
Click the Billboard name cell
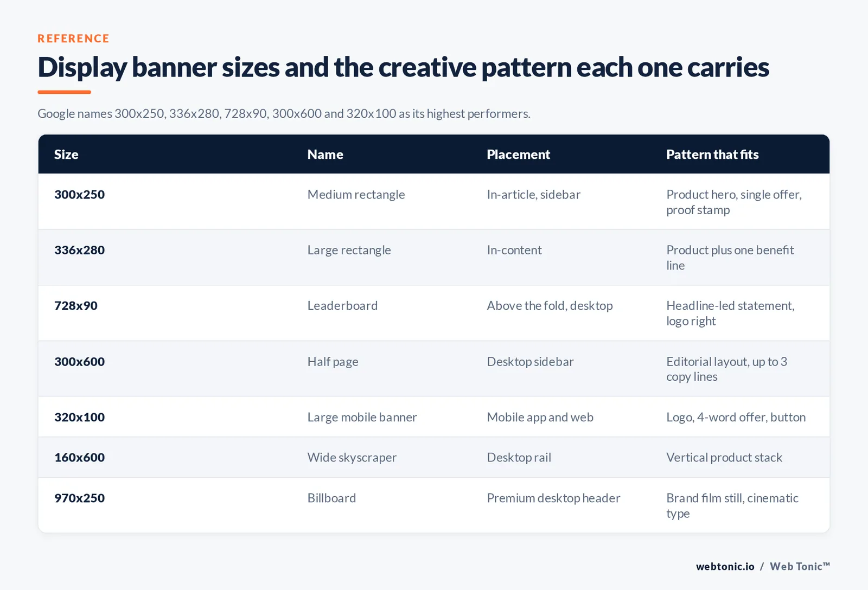(x=331, y=498)
